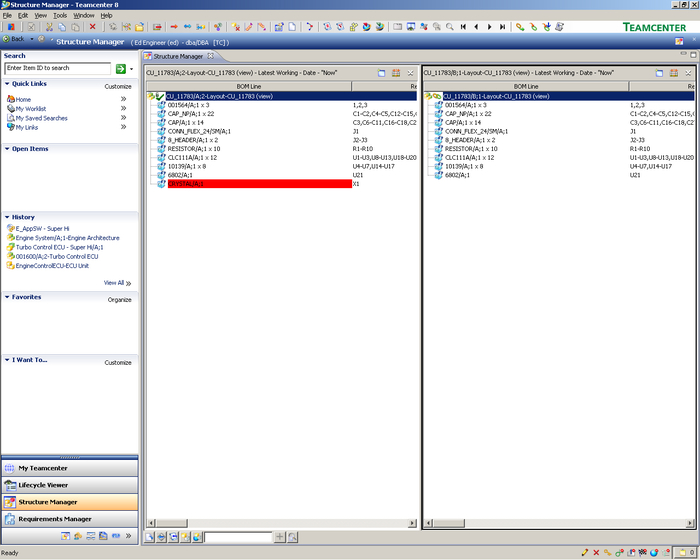Go to first with the skip-to-start arrow

463,27
